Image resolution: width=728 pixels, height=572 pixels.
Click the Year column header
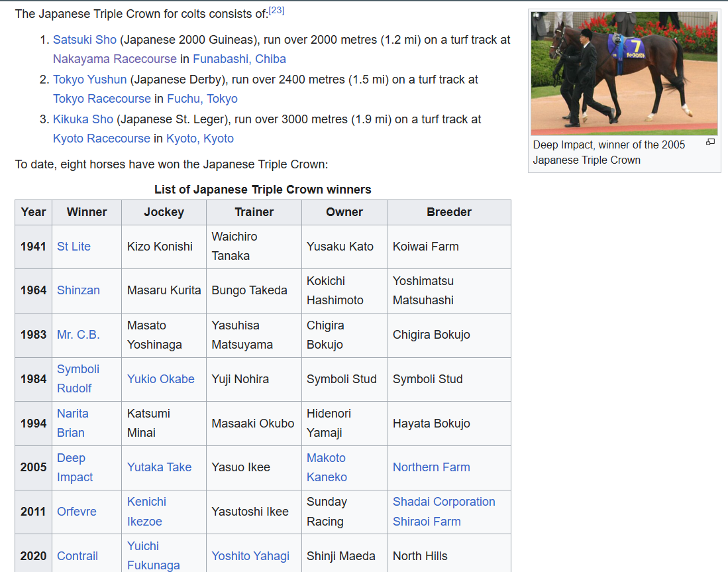[x=33, y=212]
